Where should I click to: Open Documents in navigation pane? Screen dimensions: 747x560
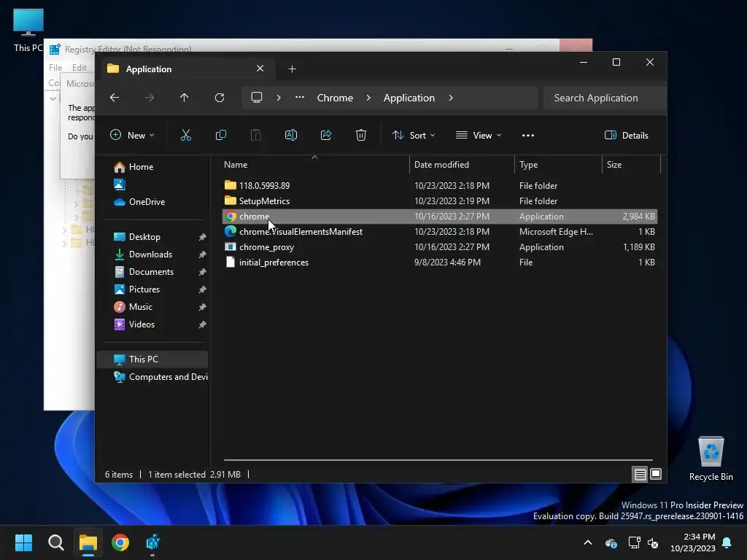pyautogui.click(x=152, y=272)
